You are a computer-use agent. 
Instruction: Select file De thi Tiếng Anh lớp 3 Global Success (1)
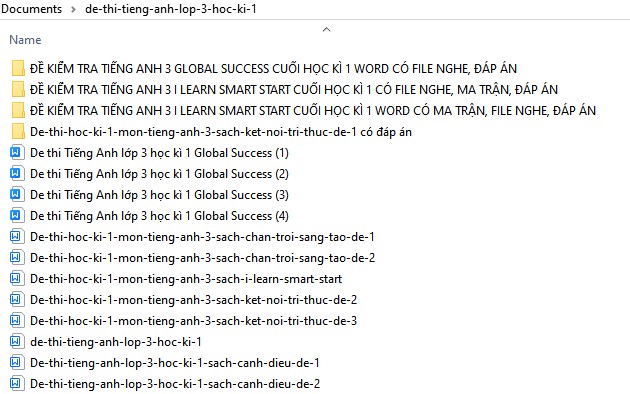pos(159,153)
